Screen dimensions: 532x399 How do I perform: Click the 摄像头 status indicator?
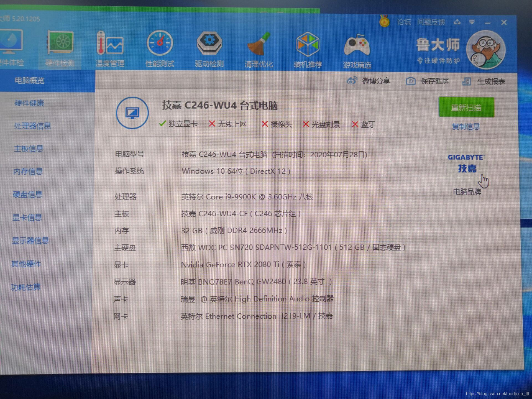coord(277,124)
